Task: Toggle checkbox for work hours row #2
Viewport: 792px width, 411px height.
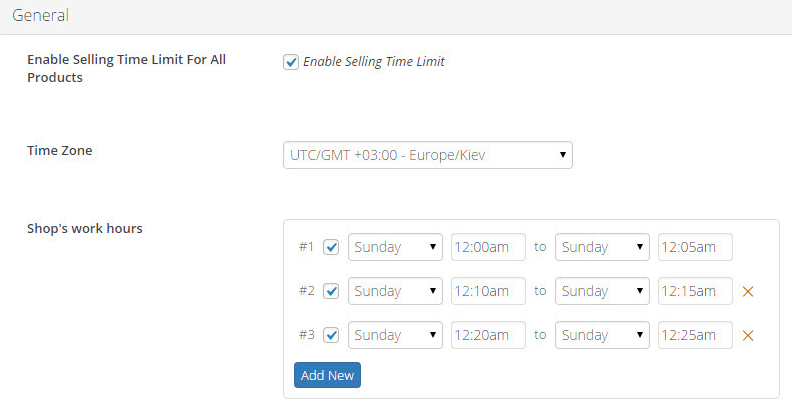Action: click(x=331, y=291)
